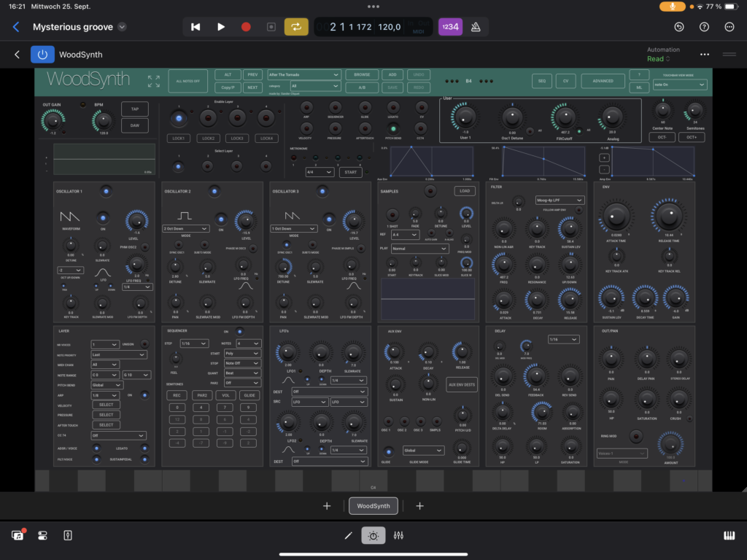The width and height of the screenshot is (747, 560).
Task: Open plugin options with three dots beside Automation
Action: pos(705,54)
